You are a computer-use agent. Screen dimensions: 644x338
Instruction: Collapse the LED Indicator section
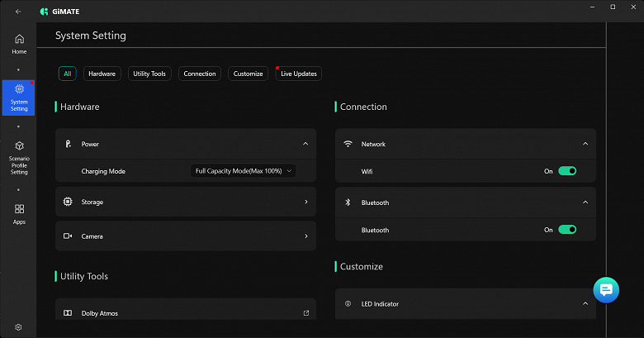coord(585,304)
